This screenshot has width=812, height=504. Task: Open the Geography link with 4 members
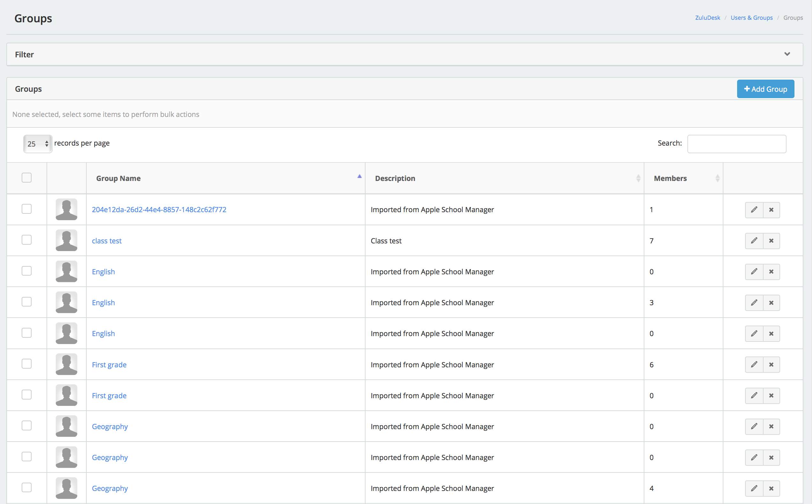(110, 488)
